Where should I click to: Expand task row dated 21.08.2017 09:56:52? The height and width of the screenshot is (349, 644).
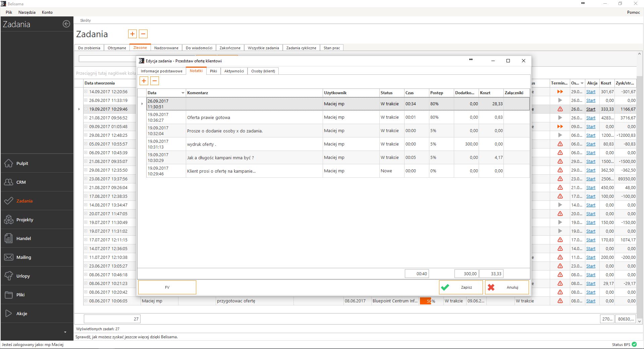click(86, 118)
